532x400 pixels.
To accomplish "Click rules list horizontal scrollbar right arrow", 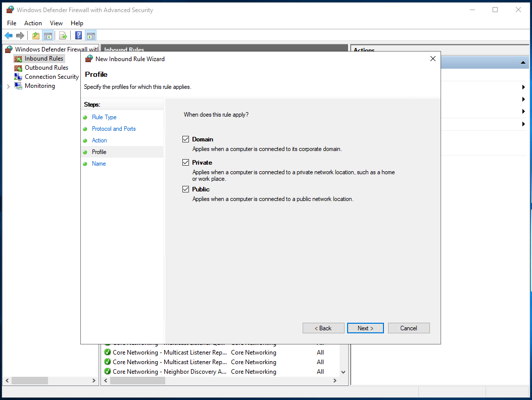I will [x=335, y=381].
